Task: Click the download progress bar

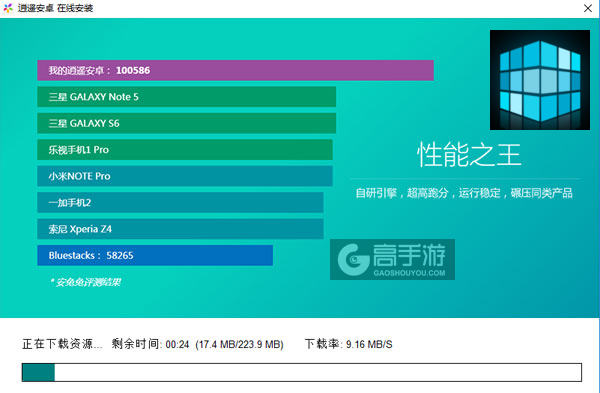Action: pos(302,372)
